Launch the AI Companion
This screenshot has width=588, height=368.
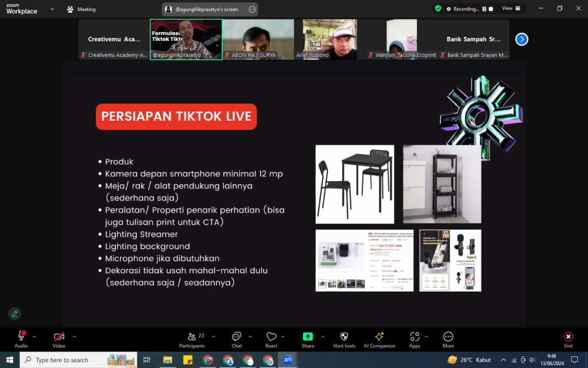(380, 339)
